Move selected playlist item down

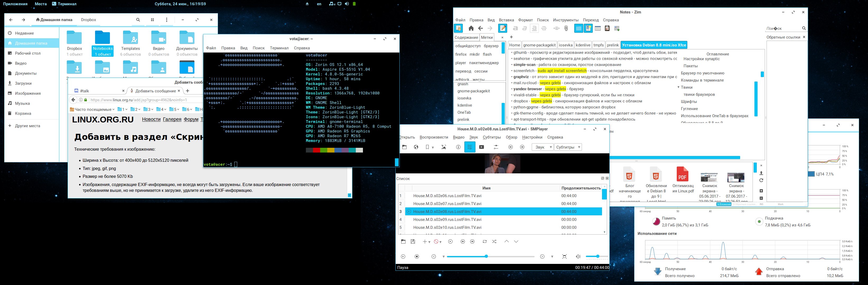[516, 242]
